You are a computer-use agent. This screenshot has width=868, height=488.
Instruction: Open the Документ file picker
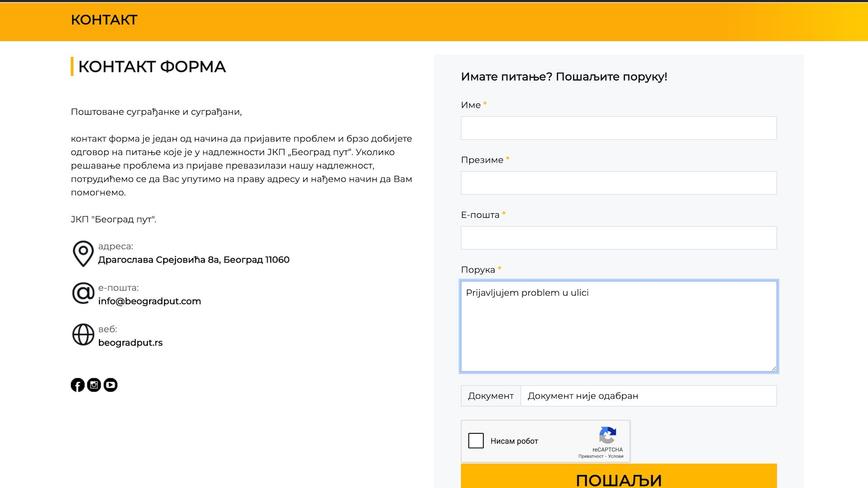click(x=491, y=395)
